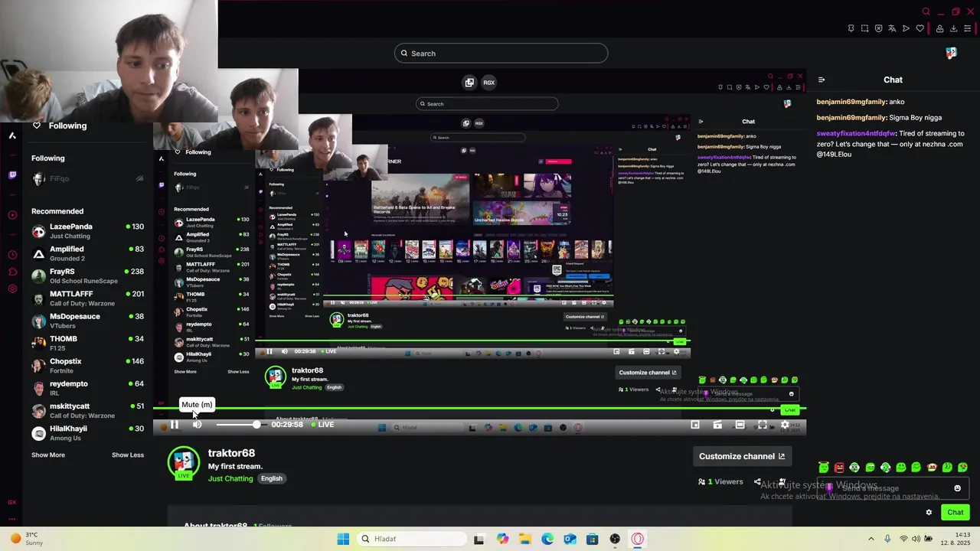
Task: Open the FiFqo followed channel
Action: tap(88, 178)
